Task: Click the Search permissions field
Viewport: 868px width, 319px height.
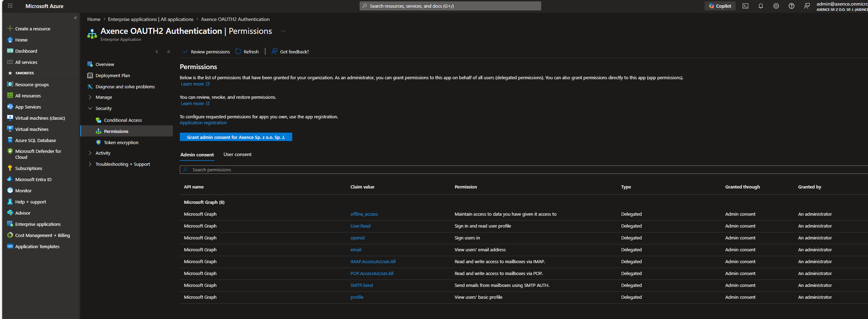Action: coord(524,170)
